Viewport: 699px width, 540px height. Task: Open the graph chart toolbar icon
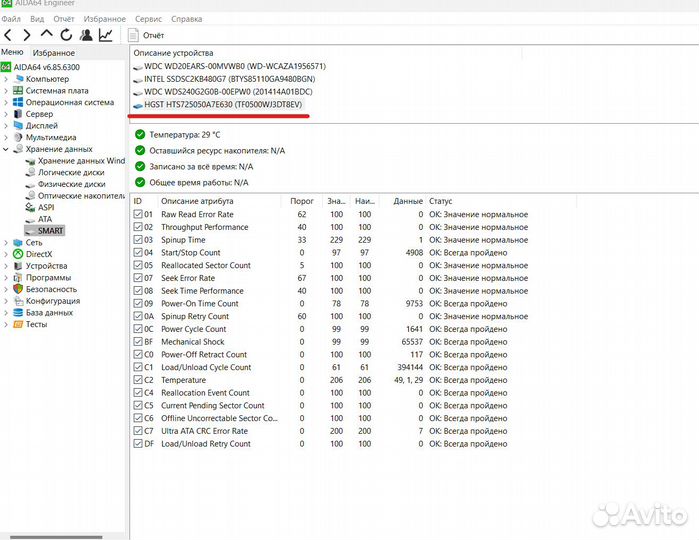click(106, 35)
